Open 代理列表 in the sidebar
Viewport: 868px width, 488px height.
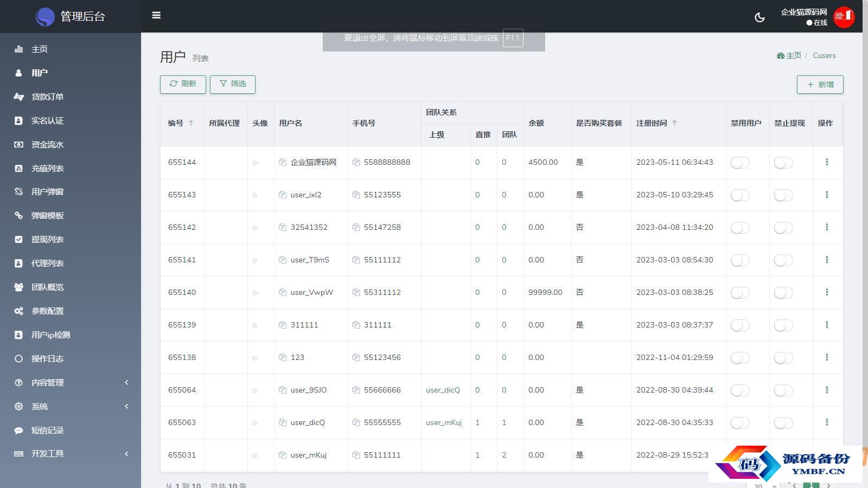coord(71,263)
